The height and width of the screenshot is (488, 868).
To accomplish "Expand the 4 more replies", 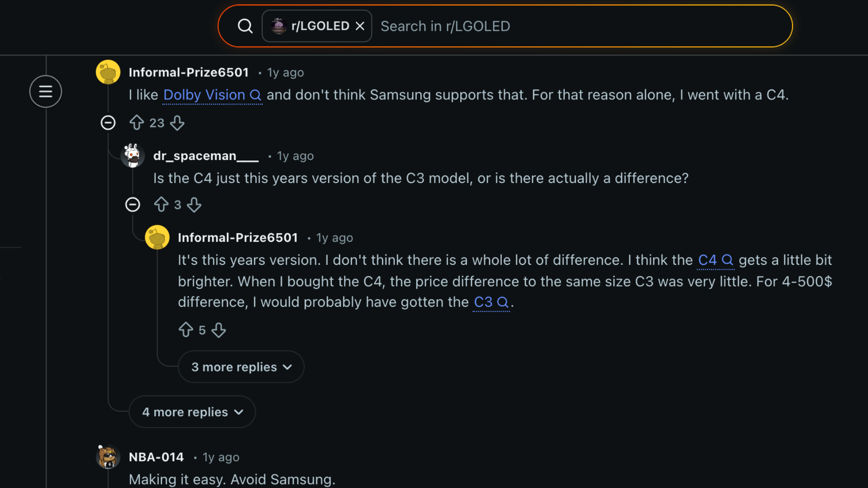I will click(192, 412).
